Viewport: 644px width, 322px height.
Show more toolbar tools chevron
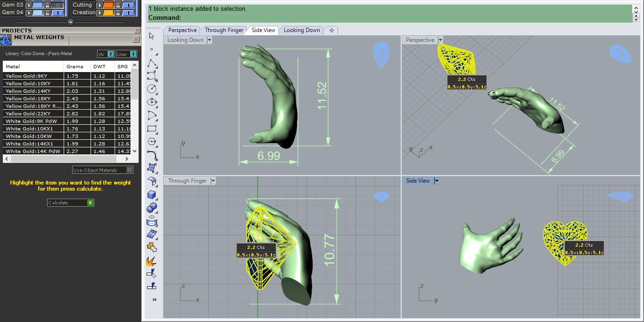click(154, 299)
